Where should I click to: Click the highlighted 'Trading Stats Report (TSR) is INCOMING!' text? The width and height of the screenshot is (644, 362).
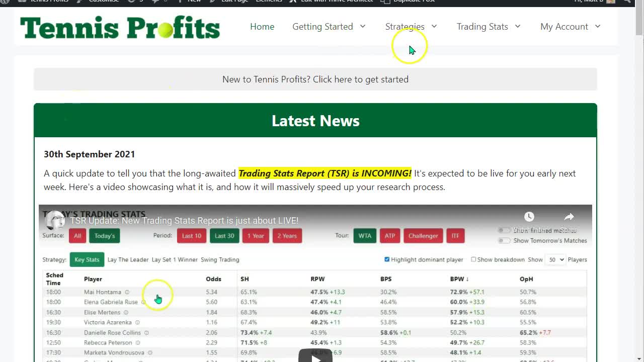325,173
